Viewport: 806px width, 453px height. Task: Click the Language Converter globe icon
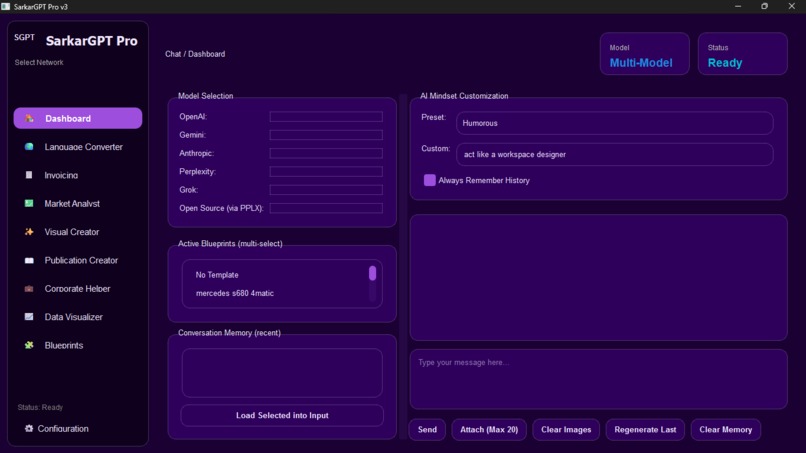click(x=29, y=147)
